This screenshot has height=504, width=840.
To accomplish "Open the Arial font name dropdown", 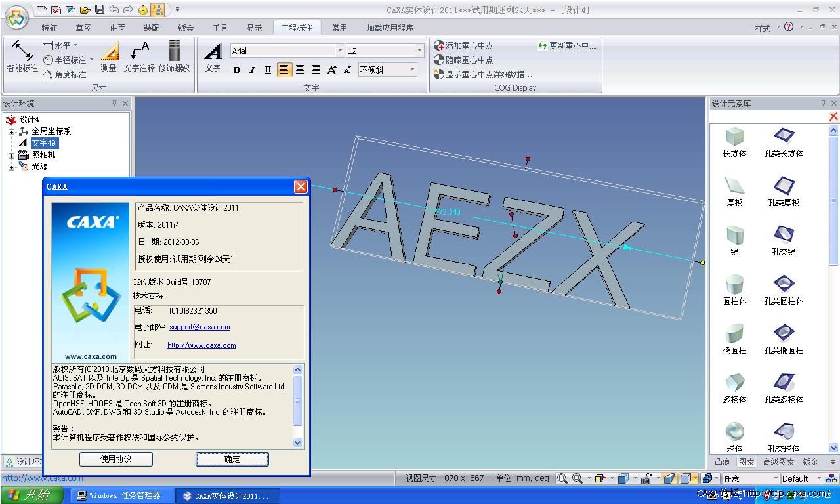I will click(x=340, y=51).
